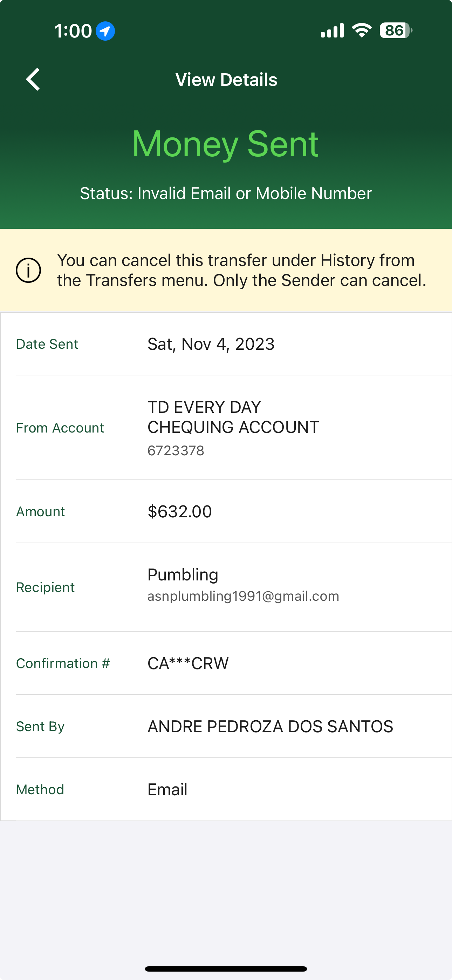Screen dimensions: 452x980
Task: Tap the home indicator bar
Action: point(226,968)
